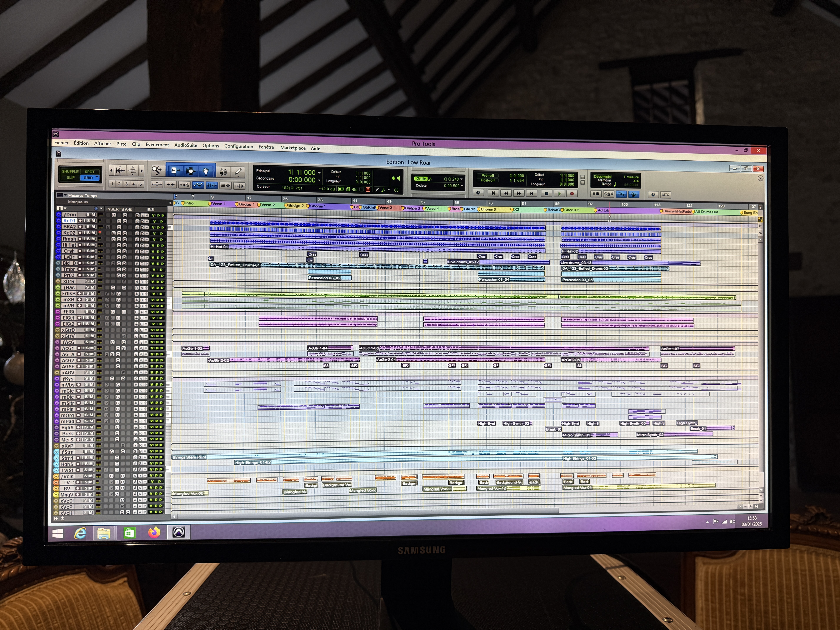
Task: Toggle Link Track and Edit Selection icon
Action: pyautogui.click(x=226, y=186)
